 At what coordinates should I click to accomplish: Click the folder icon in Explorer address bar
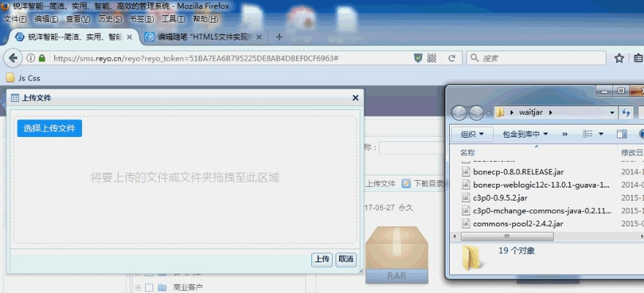[500, 112]
